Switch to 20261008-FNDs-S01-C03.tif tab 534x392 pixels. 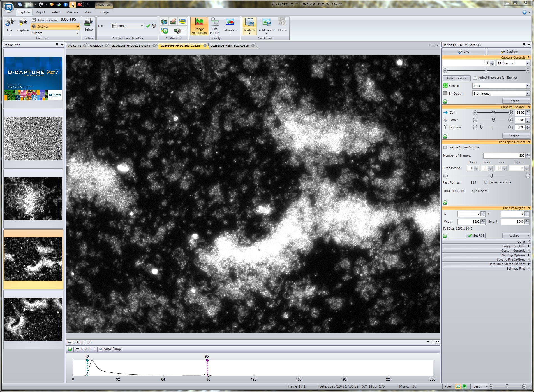click(x=230, y=46)
